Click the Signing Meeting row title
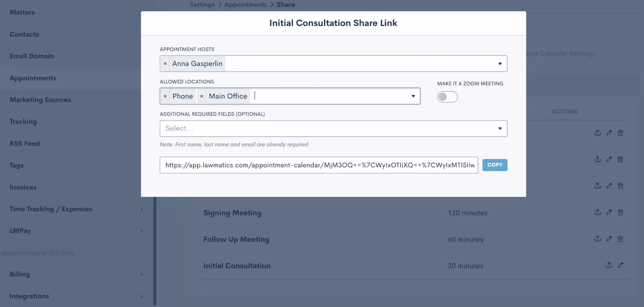 pos(232,213)
